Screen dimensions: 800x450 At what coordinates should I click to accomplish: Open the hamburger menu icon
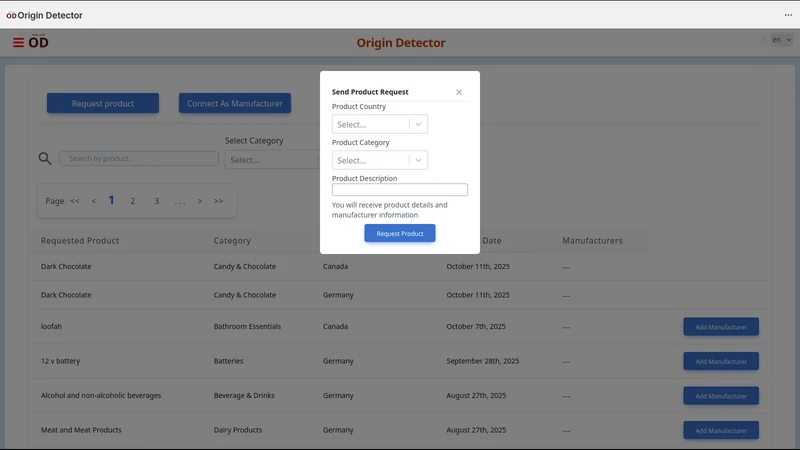(x=18, y=42)
